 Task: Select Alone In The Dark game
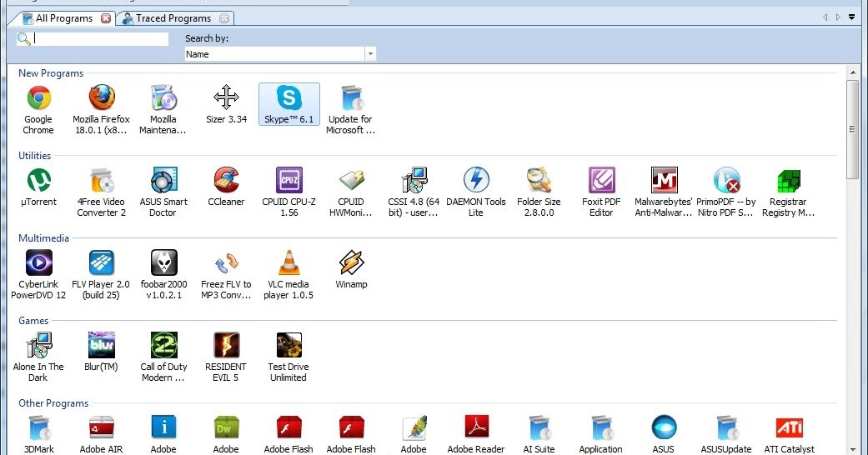click(x=38, y=345)
